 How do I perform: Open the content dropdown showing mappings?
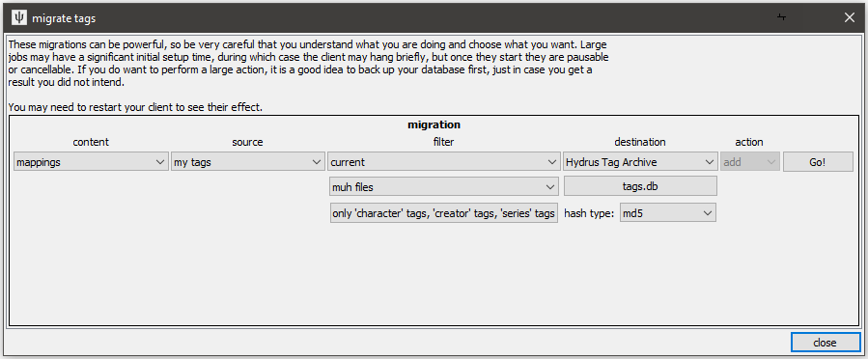[91, 162]
